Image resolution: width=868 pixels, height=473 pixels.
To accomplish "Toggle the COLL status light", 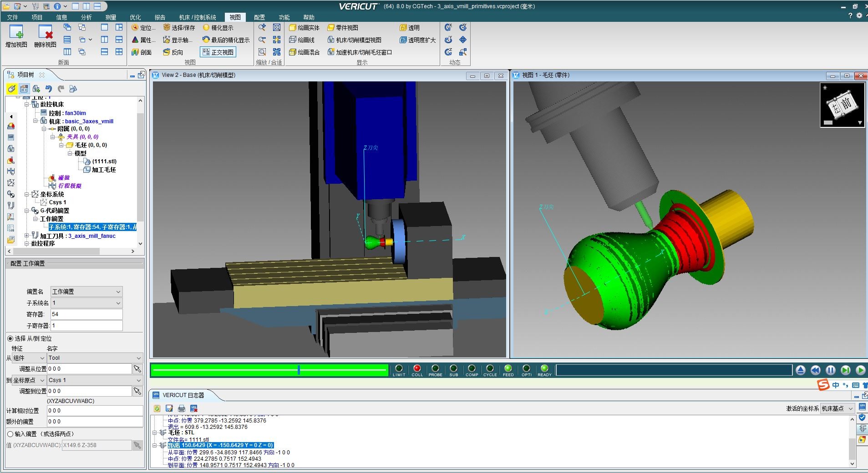I will pyautogui.click(x=417, y=369).
